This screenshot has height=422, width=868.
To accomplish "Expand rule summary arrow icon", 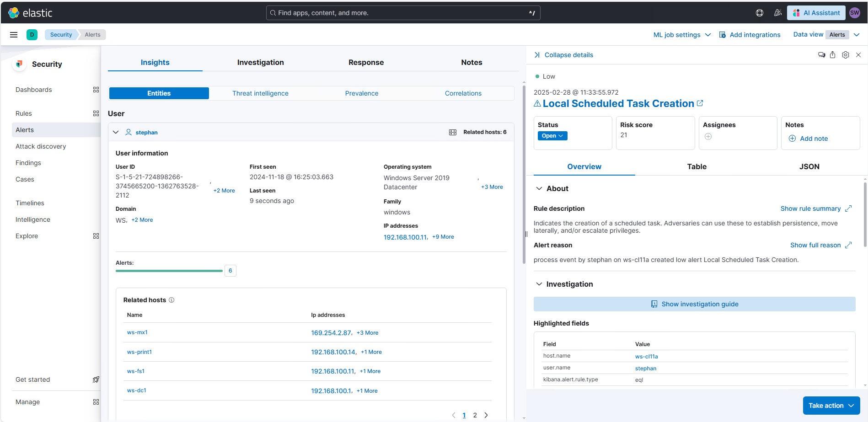I will tap(848, 208).
